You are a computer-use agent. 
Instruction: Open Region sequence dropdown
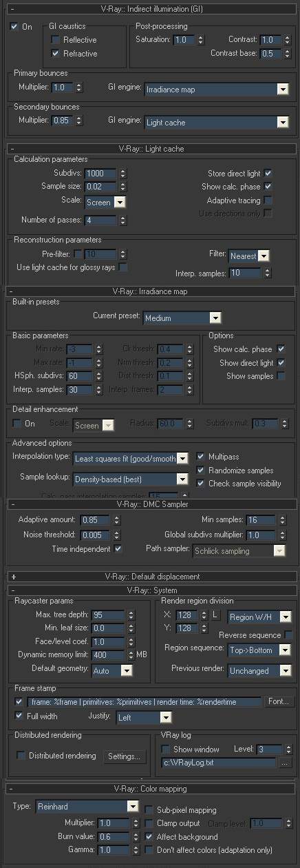[x=259, y=650]
